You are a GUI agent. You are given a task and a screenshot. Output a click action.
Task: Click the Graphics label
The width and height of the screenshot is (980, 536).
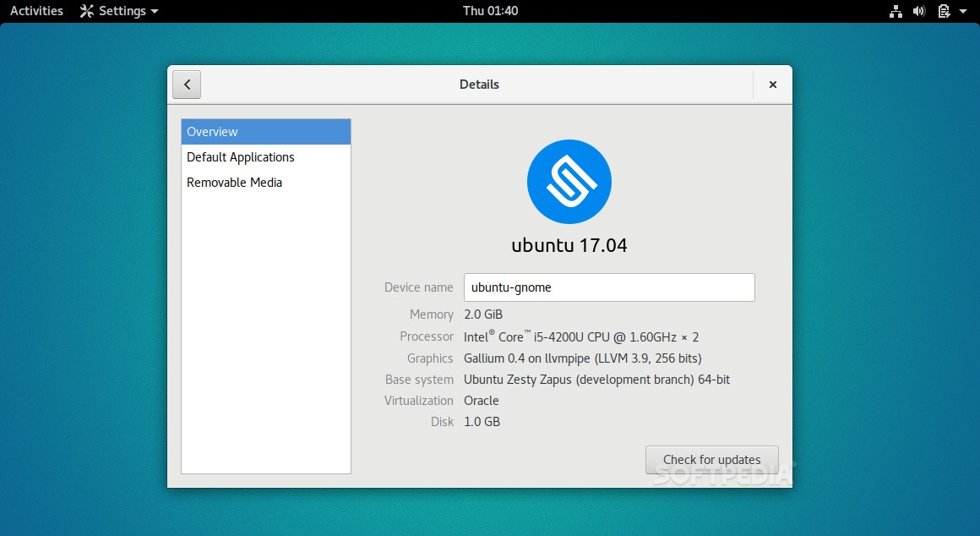430,358
